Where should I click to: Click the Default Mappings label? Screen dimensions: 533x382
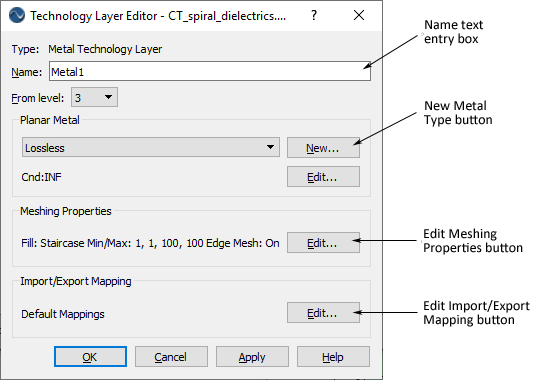pyautogui.click(x=63, y=314)
